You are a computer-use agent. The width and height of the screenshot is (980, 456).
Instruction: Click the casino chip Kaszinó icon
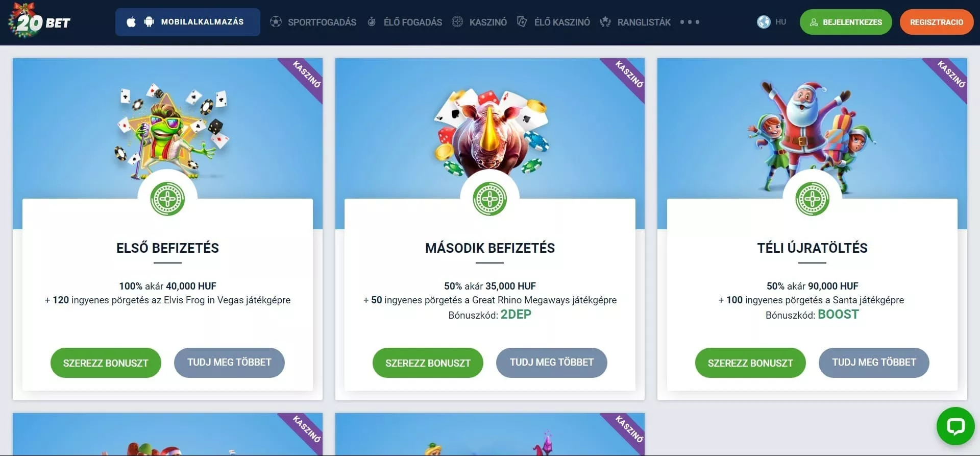[457, 22]
